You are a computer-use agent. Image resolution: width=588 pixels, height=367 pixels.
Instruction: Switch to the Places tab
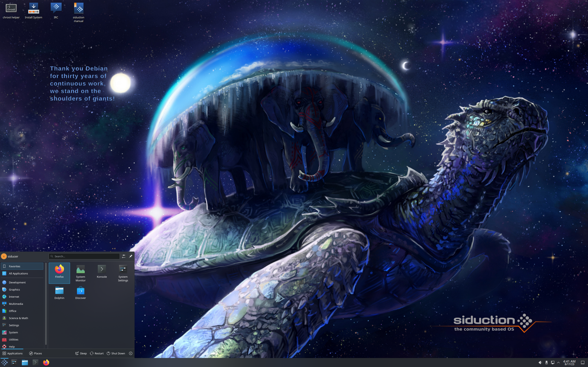point(36,353)
